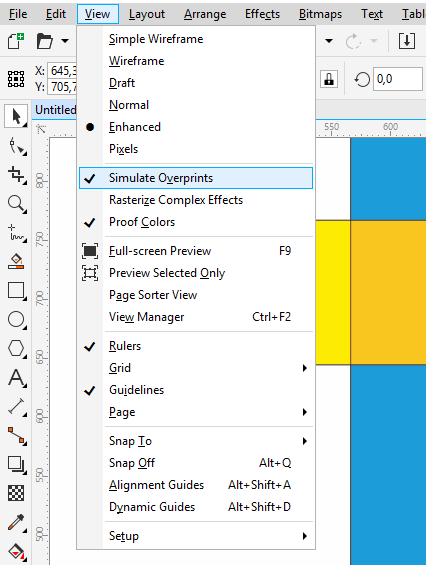Select the Text tool
The width and height of the screenshot is (426, 565).
tap(17, 378)
